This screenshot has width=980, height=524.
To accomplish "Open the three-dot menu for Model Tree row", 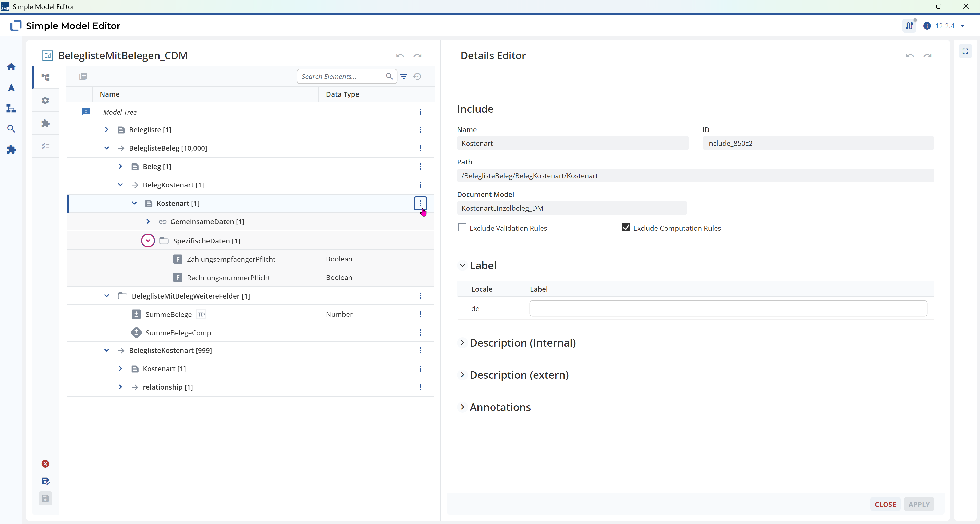I will [420, 112].
